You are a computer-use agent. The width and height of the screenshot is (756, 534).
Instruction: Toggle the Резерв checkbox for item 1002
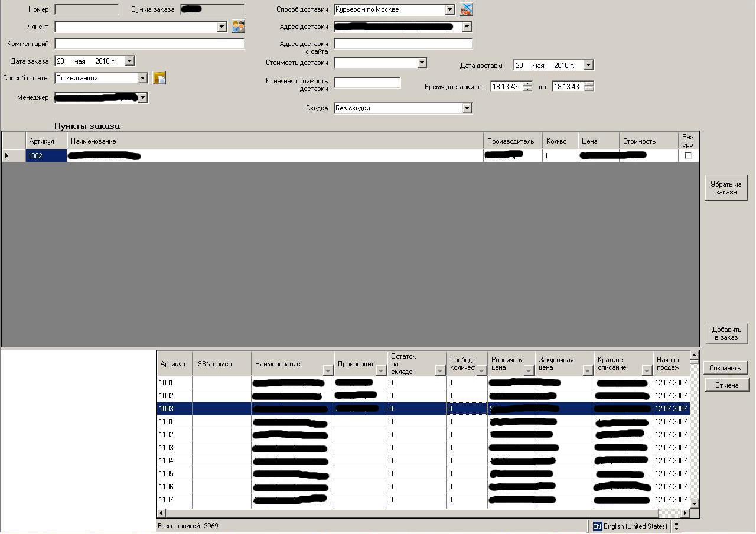(687, 156)
